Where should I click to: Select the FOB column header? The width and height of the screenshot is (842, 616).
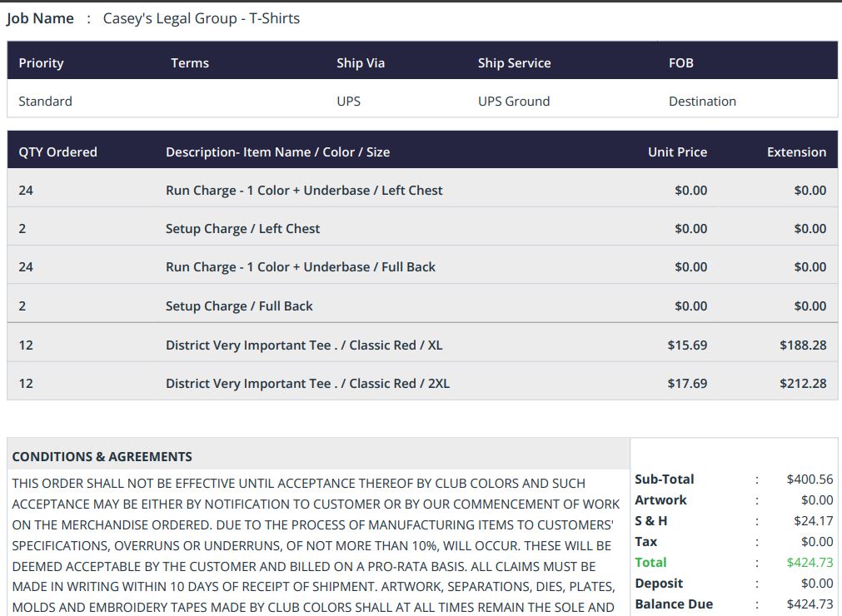[x=680, y=63]
